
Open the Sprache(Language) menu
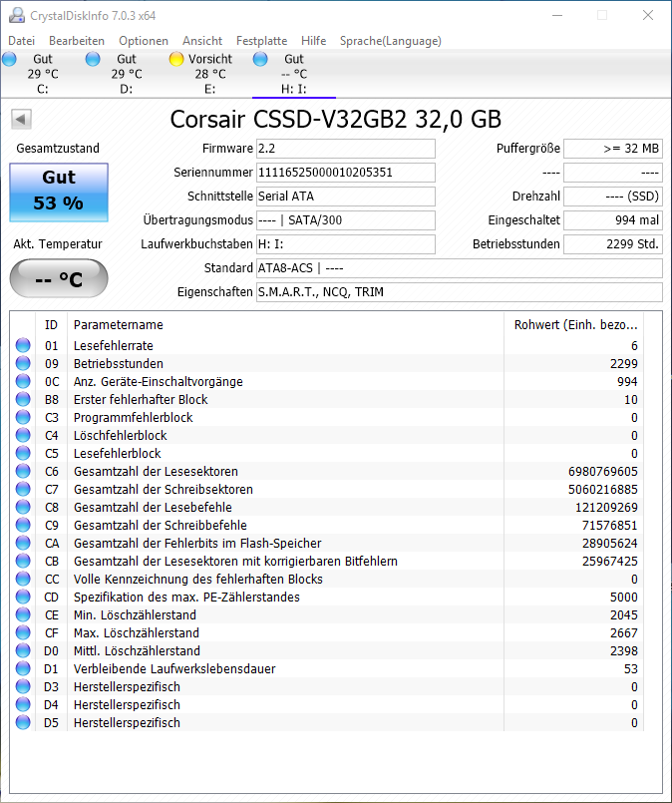point(391,41)
